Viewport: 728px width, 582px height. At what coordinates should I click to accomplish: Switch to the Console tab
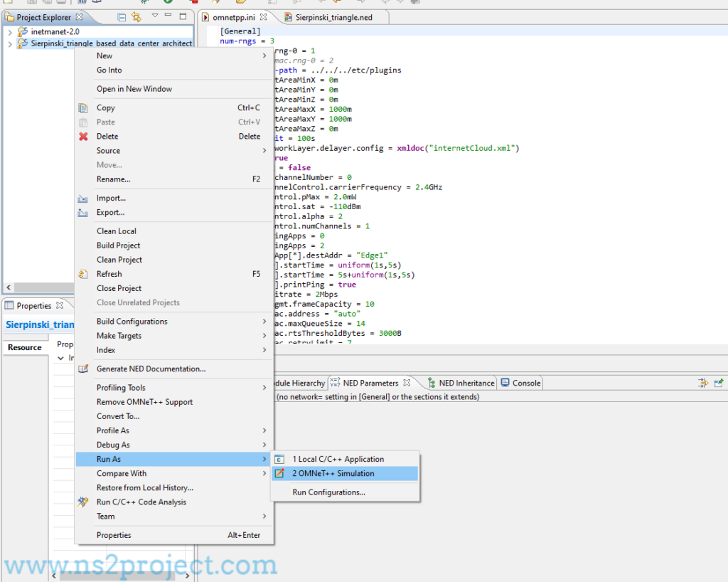527,383
